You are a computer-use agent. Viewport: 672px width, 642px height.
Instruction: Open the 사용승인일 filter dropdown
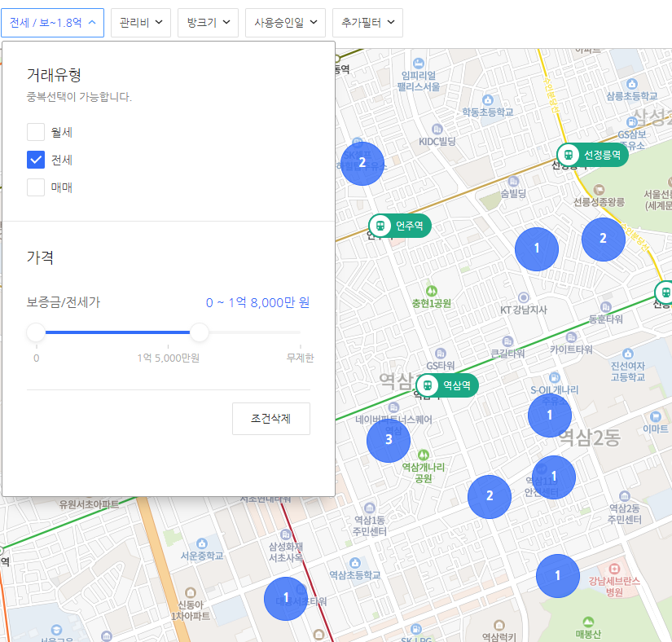pos(285,23)
